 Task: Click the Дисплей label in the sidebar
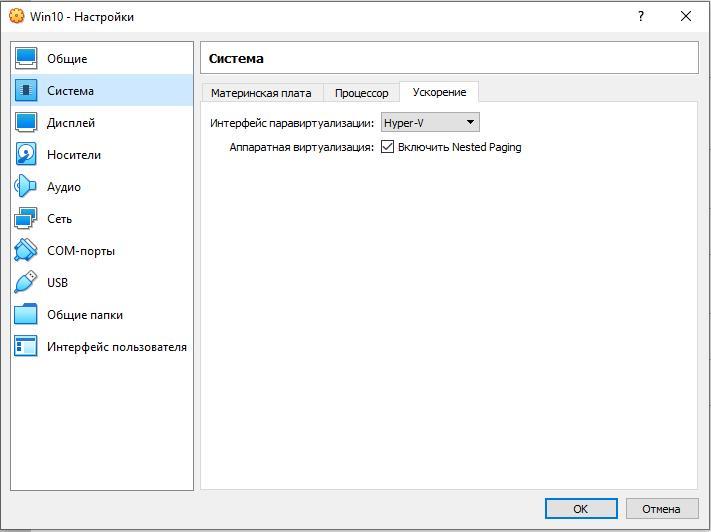71,123
